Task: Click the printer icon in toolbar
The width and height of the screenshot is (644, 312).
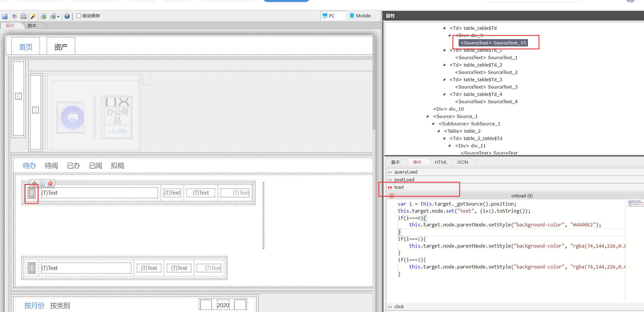Action: tap(24, 16)
